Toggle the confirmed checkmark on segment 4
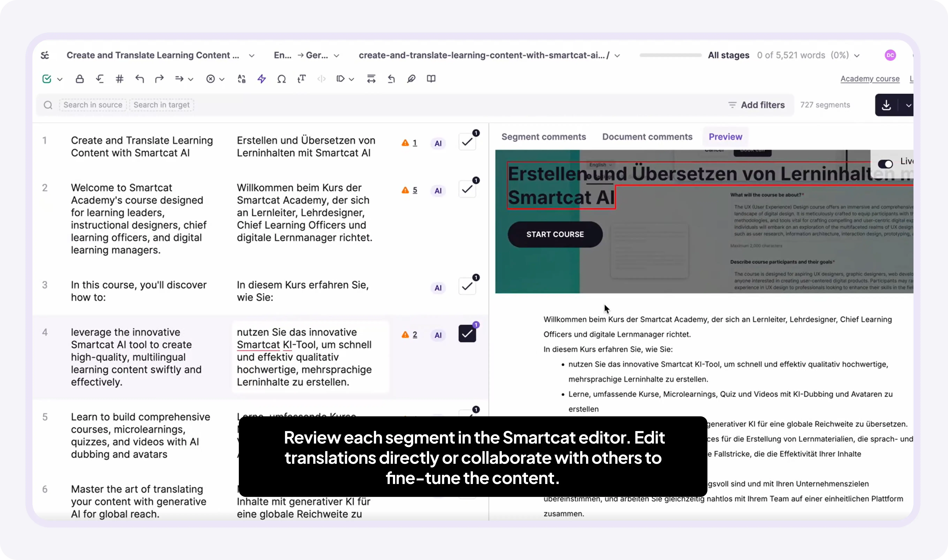Screen dimensions: 948x560 click(x=467, y=334)
